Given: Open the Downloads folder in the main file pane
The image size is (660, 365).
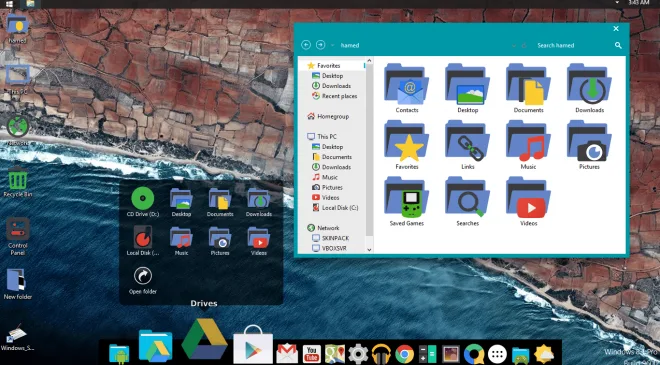Looking at the screenshot, I should pyautogui.click(x=589, y=88).
